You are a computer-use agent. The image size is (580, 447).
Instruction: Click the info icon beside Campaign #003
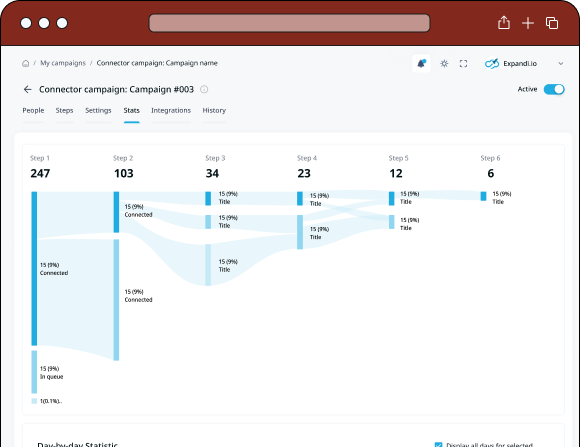click(204, 89)
